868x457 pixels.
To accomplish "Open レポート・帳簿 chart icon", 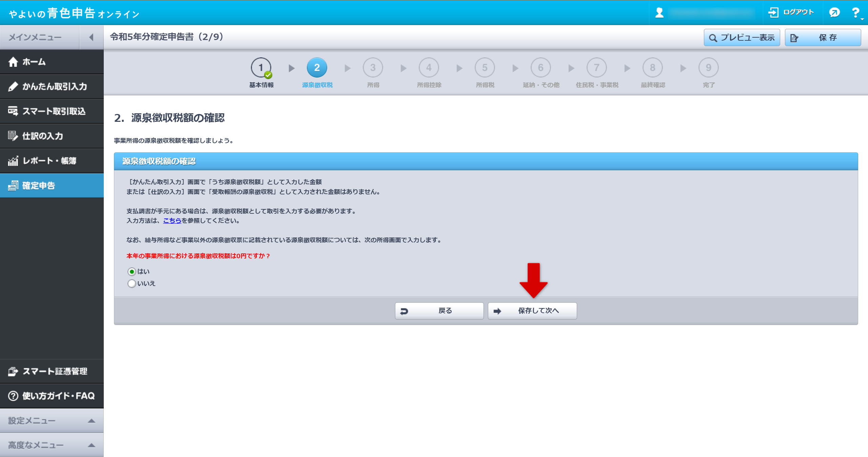I will point(13,161).
